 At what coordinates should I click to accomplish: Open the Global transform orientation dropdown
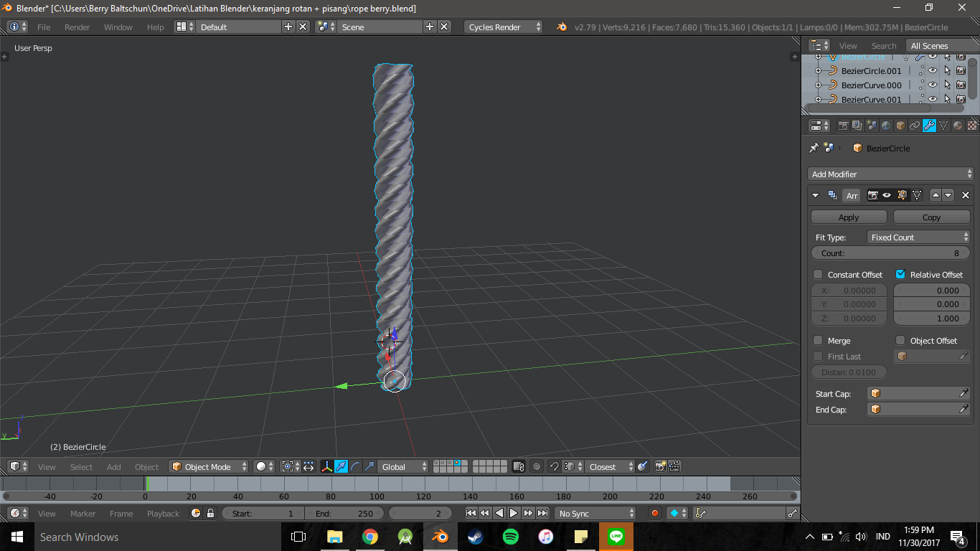click(x=403, y=466)
